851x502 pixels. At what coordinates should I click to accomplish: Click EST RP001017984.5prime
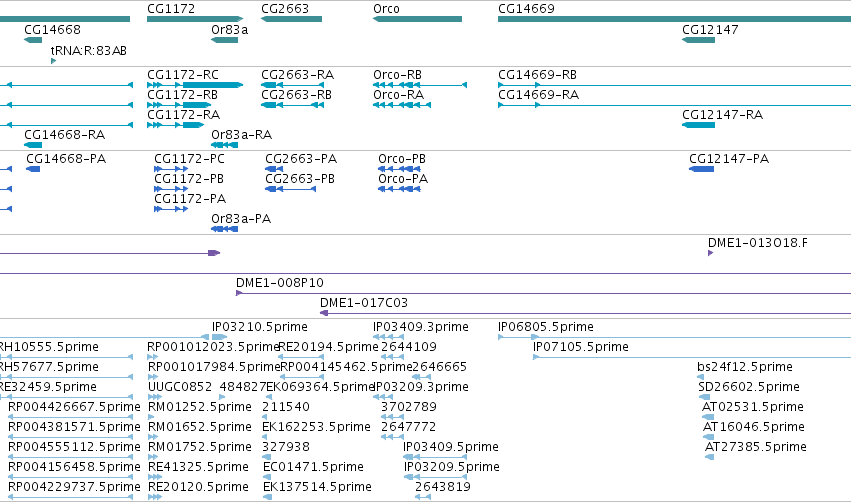tap(214, 367)
